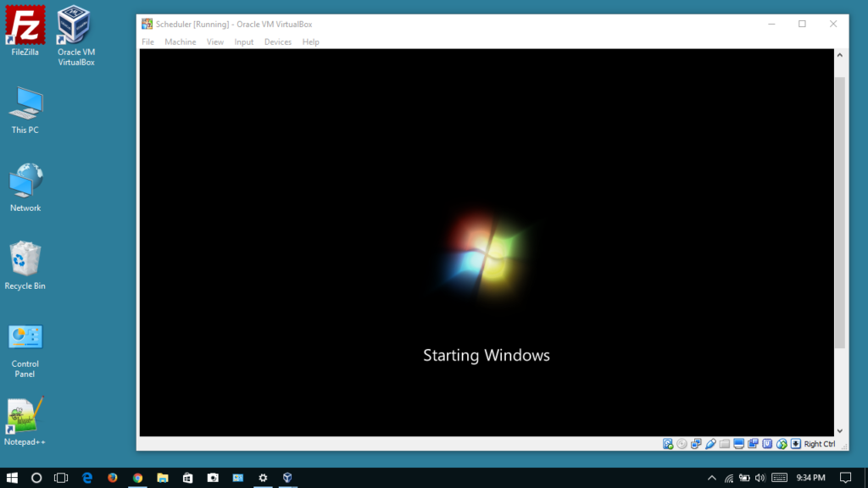Click inside the VM display showing Starting Windows
The height and width of the screenshot is (488, 868).
tap(487, 242)
